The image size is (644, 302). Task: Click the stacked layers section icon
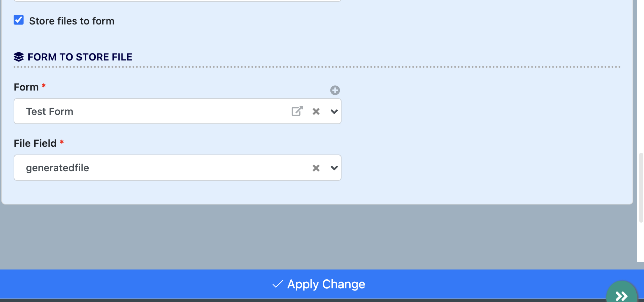pos(19,57)
